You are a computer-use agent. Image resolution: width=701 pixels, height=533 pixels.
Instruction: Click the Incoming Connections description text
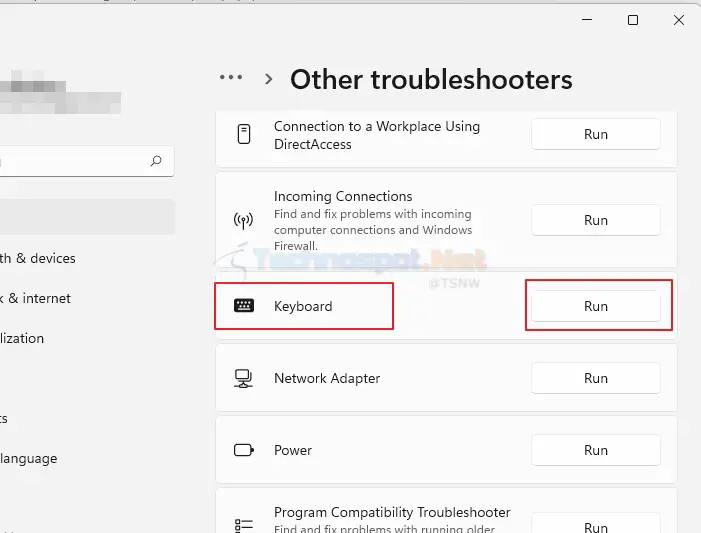coord(373,230)
